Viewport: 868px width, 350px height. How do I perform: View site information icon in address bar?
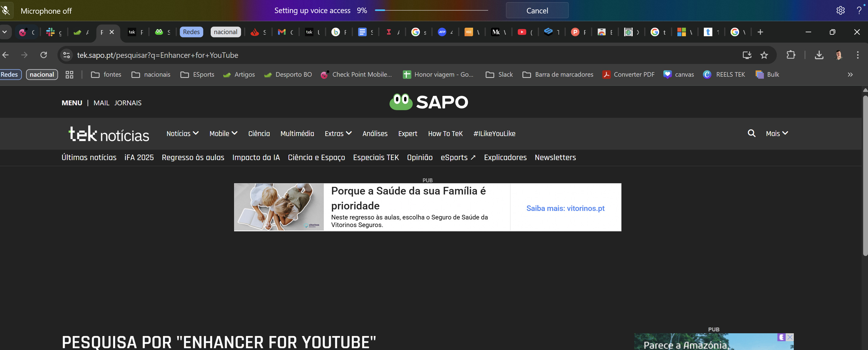(67, 55)
